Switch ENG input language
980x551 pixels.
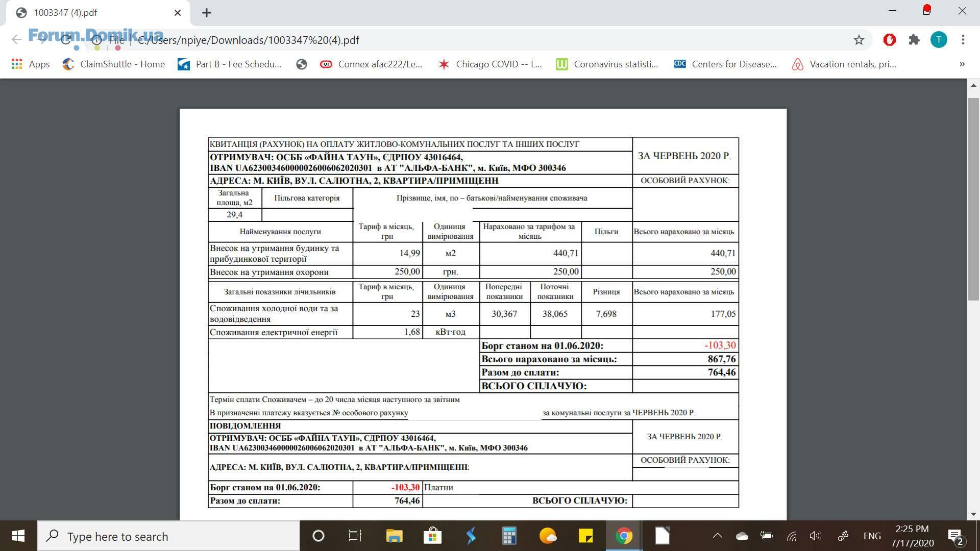coord(872,536)
